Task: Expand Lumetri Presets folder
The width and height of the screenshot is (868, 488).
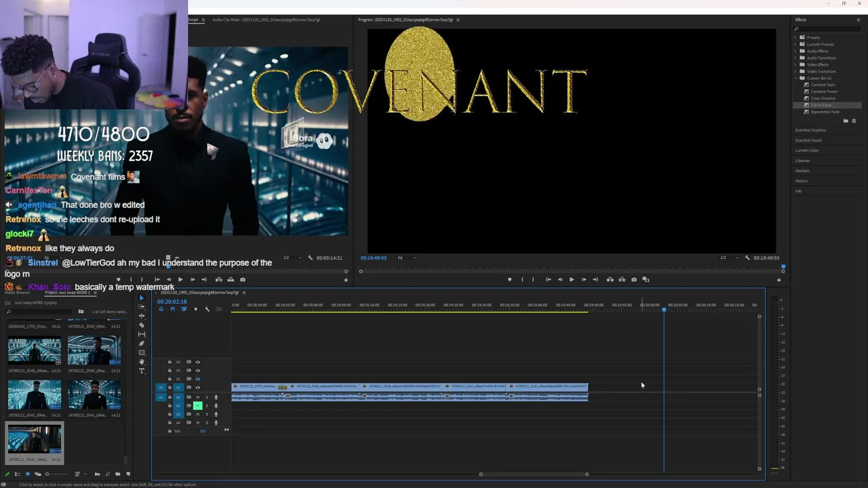Action: 795,44
